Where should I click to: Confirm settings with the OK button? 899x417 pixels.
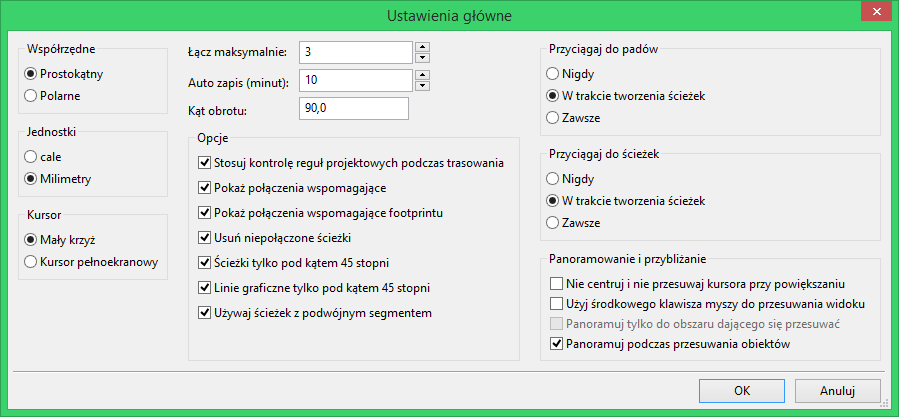pos(742,391)
